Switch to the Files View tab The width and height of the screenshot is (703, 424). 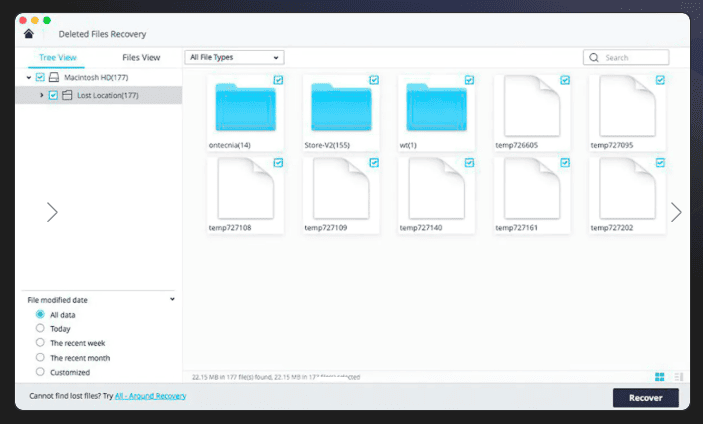141,57
